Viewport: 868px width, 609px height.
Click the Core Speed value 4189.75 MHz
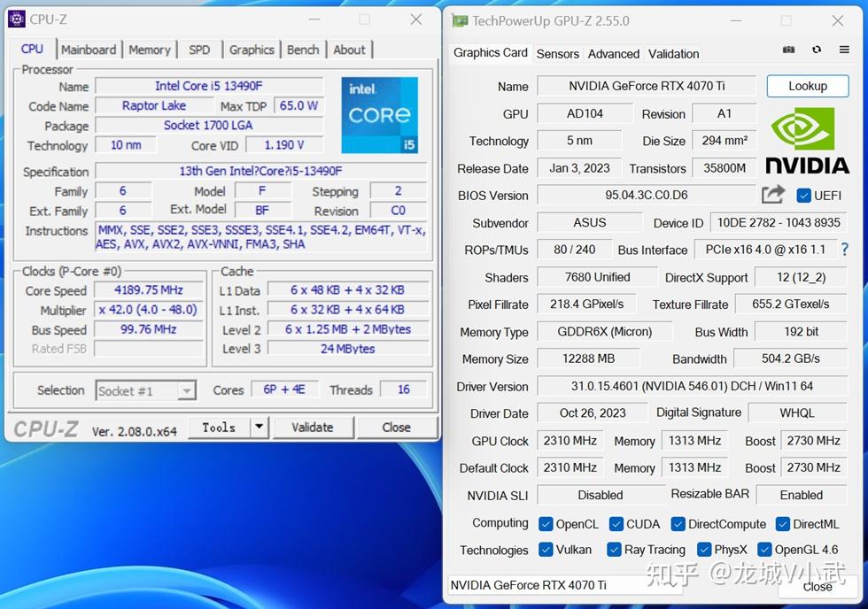pyautogui.click(x=149, y=289)
